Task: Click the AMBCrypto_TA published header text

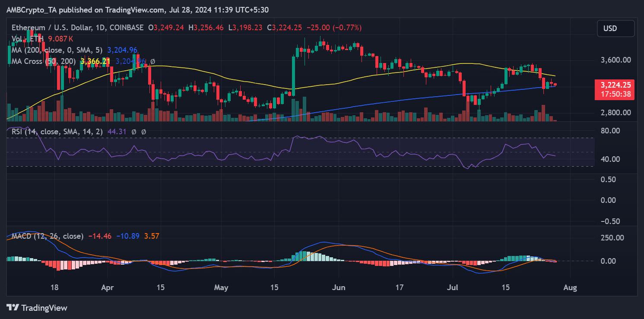Action: [x=138, y=9]
